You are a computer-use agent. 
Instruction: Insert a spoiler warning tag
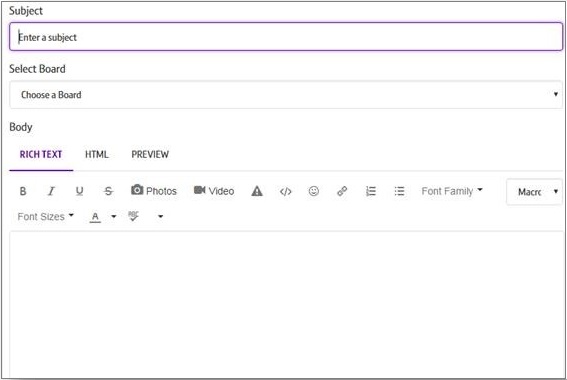tap(257, 191)
